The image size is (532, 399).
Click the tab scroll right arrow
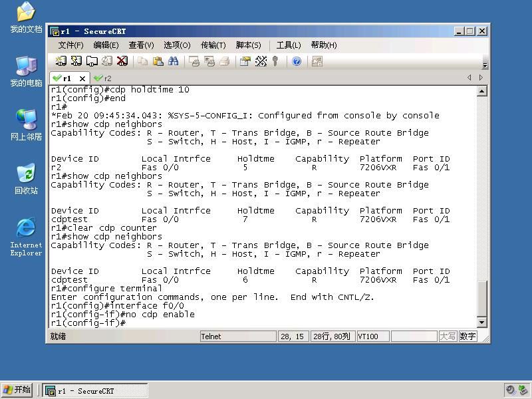(481, 78)
